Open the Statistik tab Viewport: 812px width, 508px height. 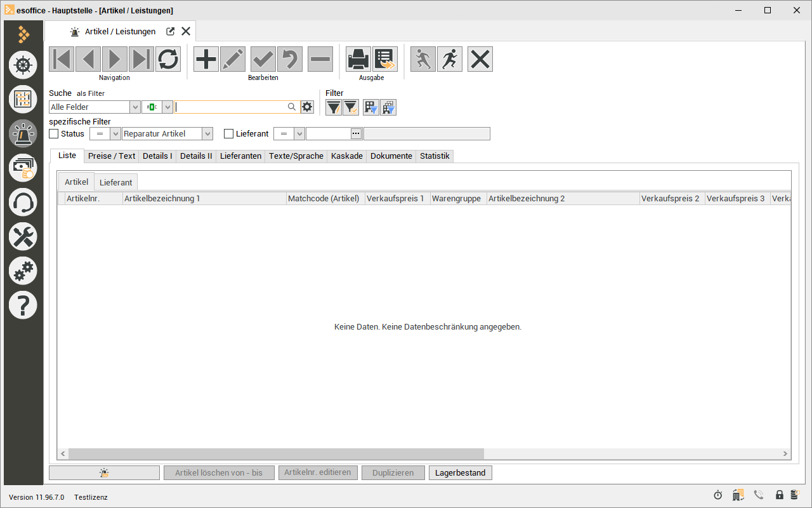click(x=435, y=156)
